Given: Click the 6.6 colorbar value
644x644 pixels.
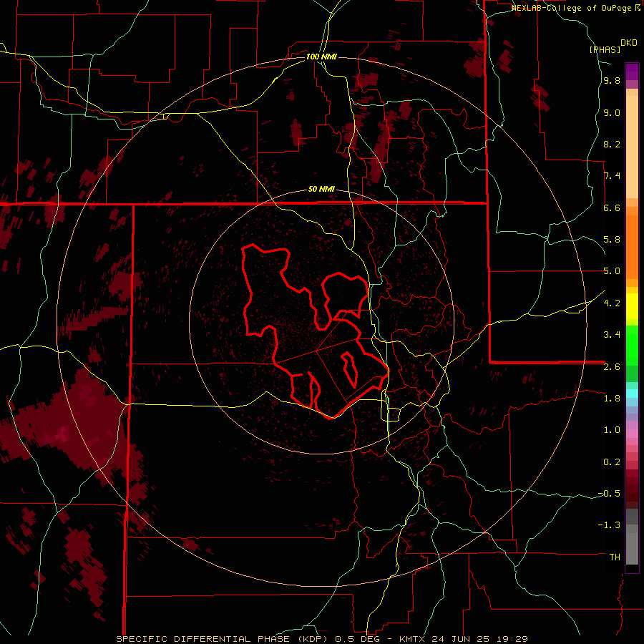Looking at the screenshot, I should coord(612,208).
